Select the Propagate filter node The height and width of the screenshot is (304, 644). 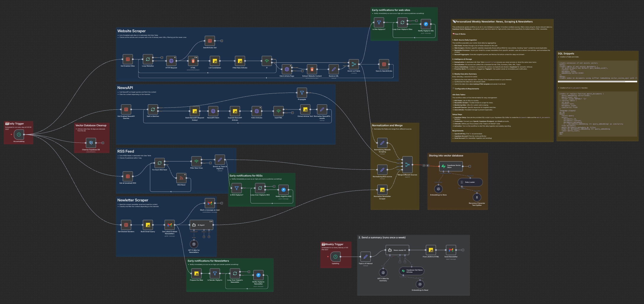click(x=302, y=93)
